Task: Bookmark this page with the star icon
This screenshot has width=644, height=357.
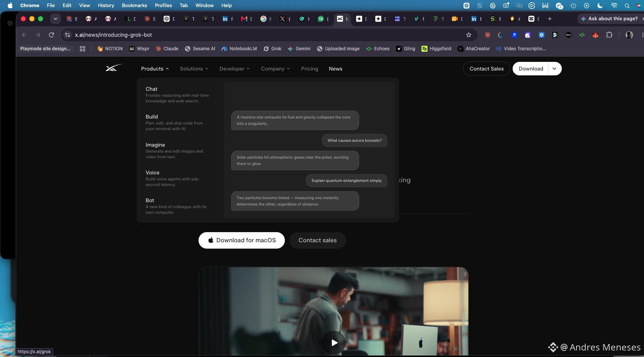Action: tap(469, 35)
